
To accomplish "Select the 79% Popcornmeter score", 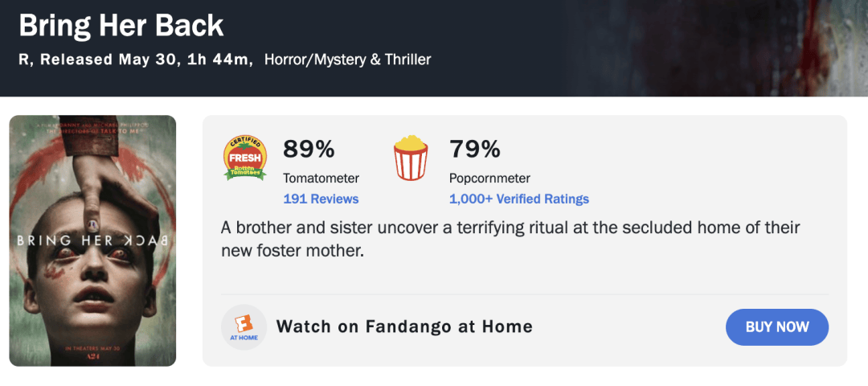I will pos(474,149).
